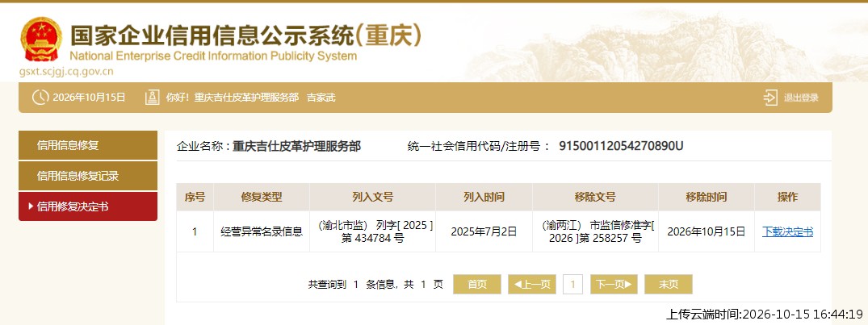Click the page number 1 box
The width and height of the screenshot is (868, 325).
[572, 284]
